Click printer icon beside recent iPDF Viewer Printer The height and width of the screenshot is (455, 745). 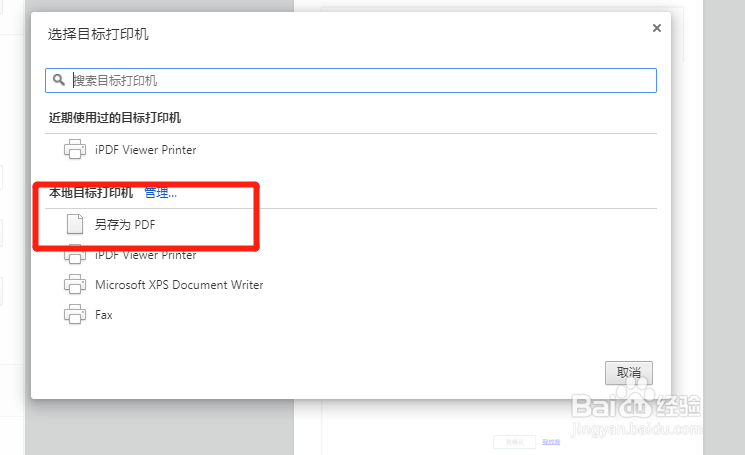[75, 149]
